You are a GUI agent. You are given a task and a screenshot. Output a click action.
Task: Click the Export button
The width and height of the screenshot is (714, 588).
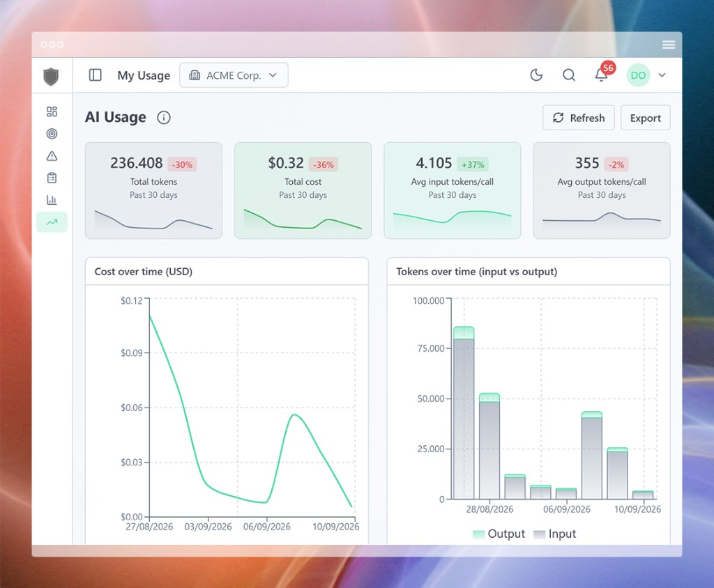[x=645, y=118]
